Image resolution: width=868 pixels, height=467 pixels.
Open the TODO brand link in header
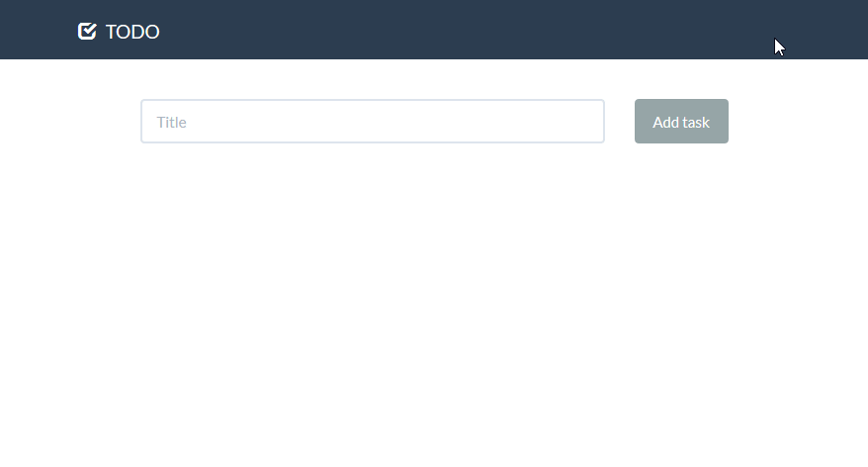(x=119, y=31)
